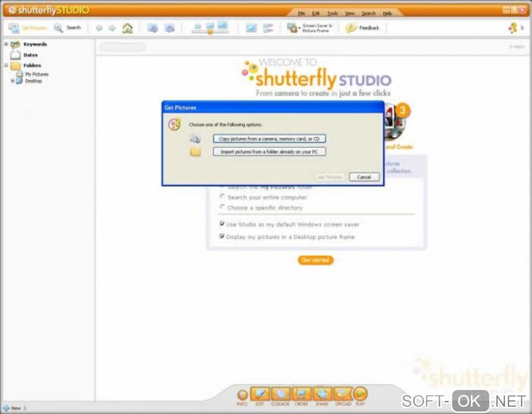Click the New icon in status bar
532x414 pixels.
click(x=6, y=408)
